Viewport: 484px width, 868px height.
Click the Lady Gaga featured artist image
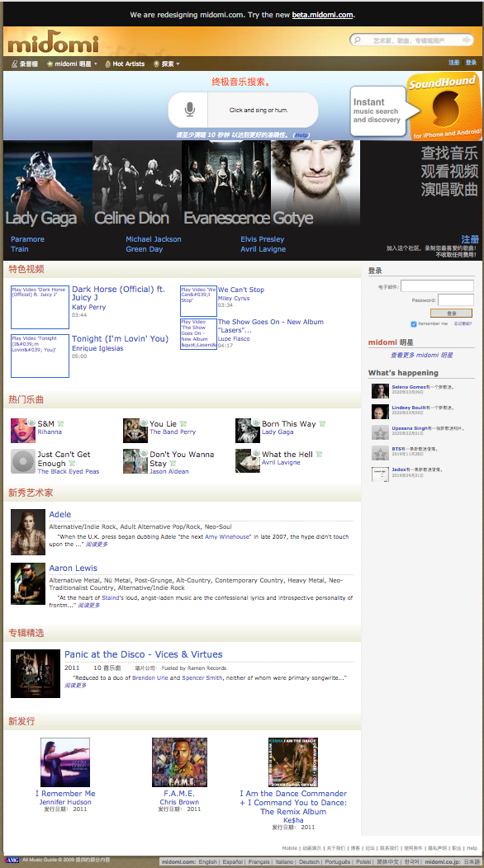48,185
